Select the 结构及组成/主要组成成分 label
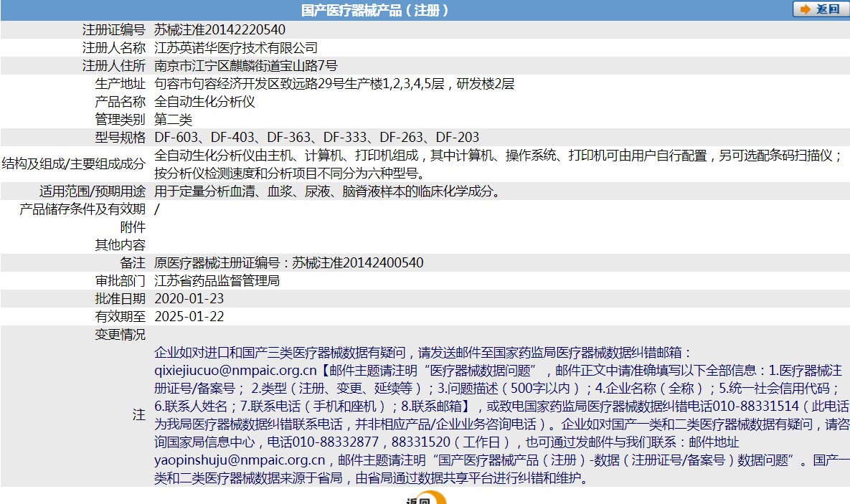Viewport: 850px width, 504px height. coord(74,163)
